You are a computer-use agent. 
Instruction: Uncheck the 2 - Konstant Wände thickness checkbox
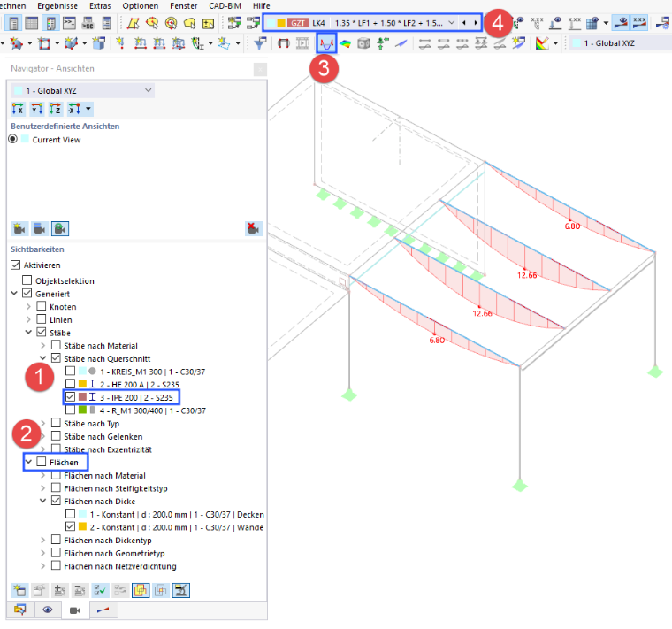click(70, 526)
